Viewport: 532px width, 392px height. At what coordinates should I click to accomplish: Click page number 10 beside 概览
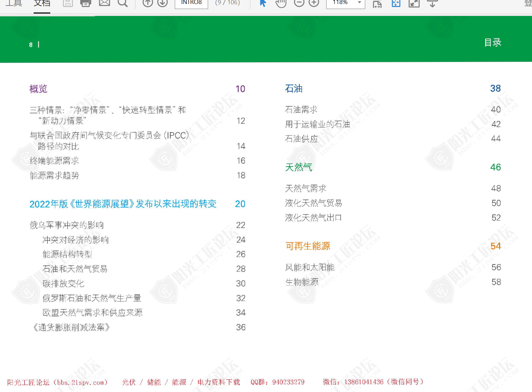pyautogui.click(x=240, y=89)
